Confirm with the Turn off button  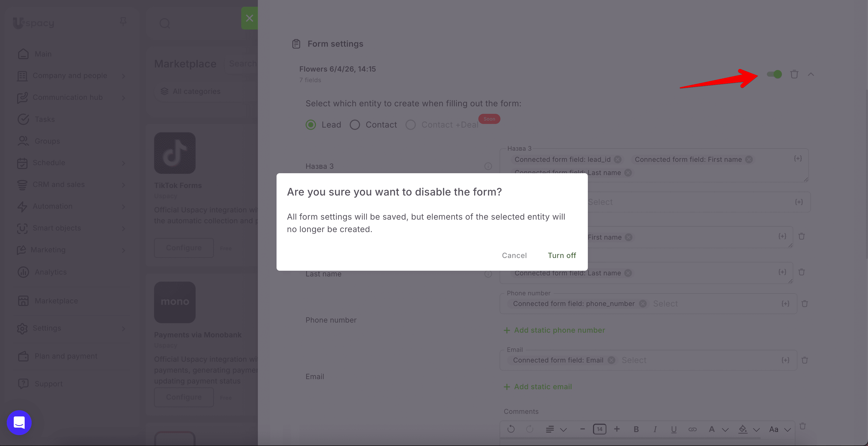point(562,255)
